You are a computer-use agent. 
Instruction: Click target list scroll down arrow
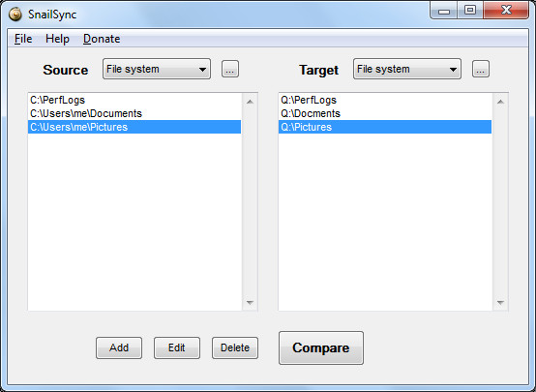[x=500, y=302]
